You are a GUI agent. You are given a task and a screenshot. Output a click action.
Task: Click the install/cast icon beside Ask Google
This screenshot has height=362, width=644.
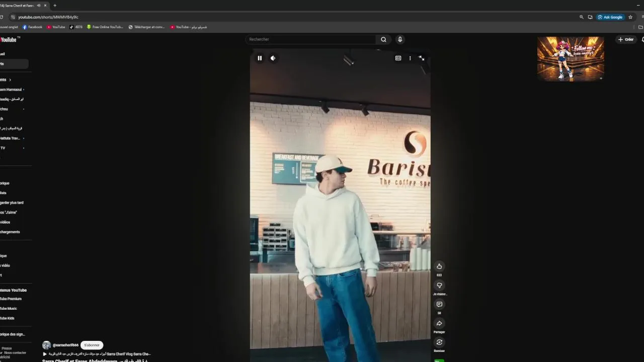click(590, 17)
